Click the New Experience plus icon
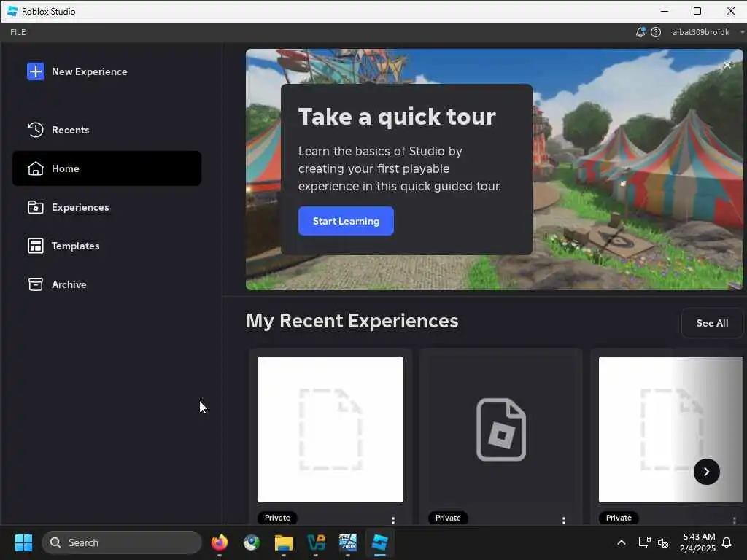The height and width of the screenshot is (560, 747). pos(36,71)
